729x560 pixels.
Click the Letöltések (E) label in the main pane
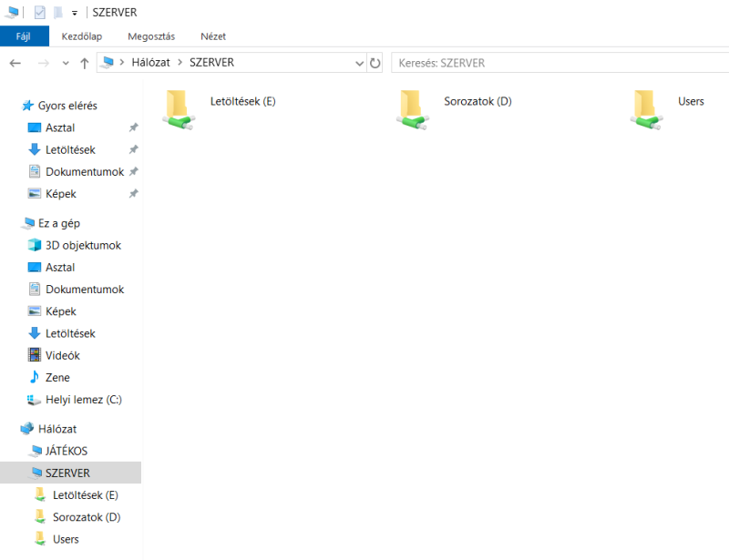pyautogui.click(x=242, y=101)
